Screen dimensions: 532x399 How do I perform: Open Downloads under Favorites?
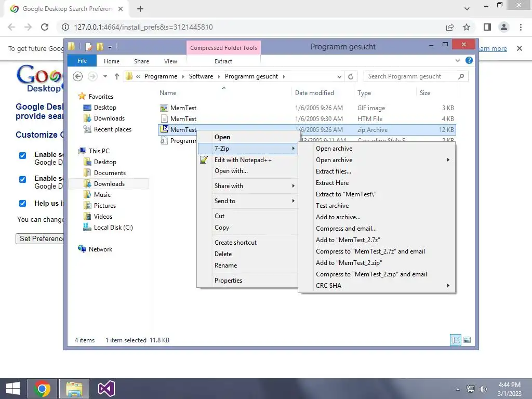point(109,118)
